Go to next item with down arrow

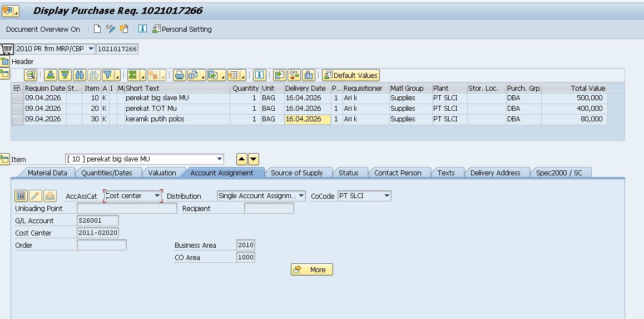click(x=254, y=159)
